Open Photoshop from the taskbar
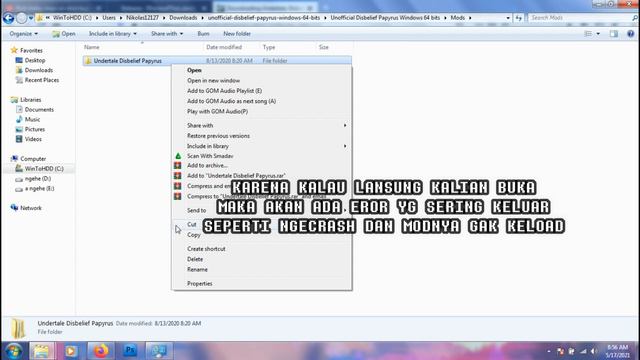Image resolution: width=640 pixels, height=360 pixels. (x=130, y=351)
